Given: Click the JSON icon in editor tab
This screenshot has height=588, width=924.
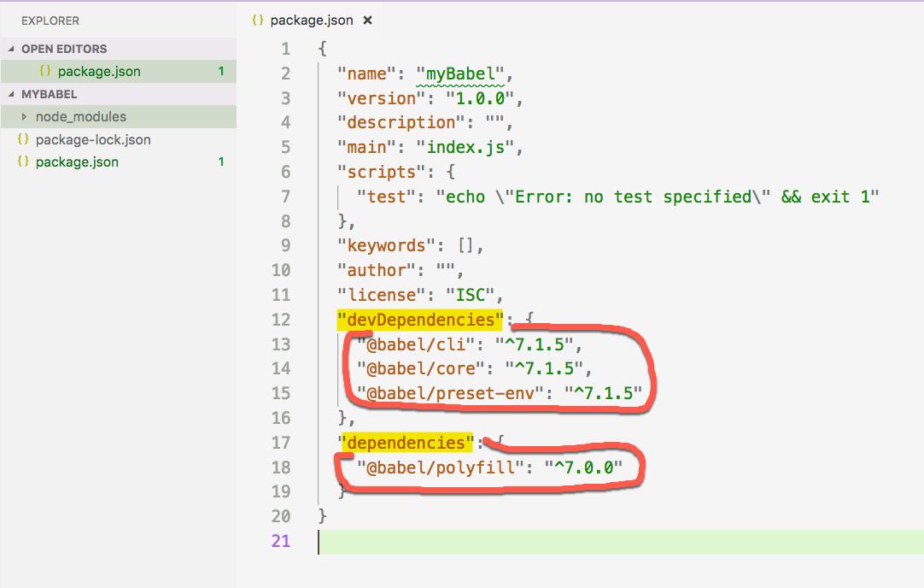Looking at the screenshot, I should pos(258,20).
